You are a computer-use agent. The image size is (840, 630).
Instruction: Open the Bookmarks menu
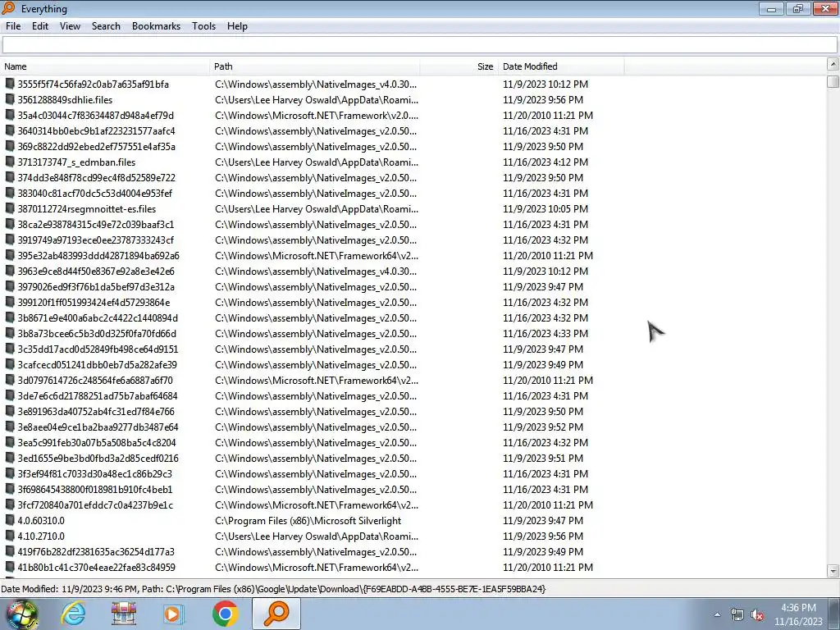156,26
